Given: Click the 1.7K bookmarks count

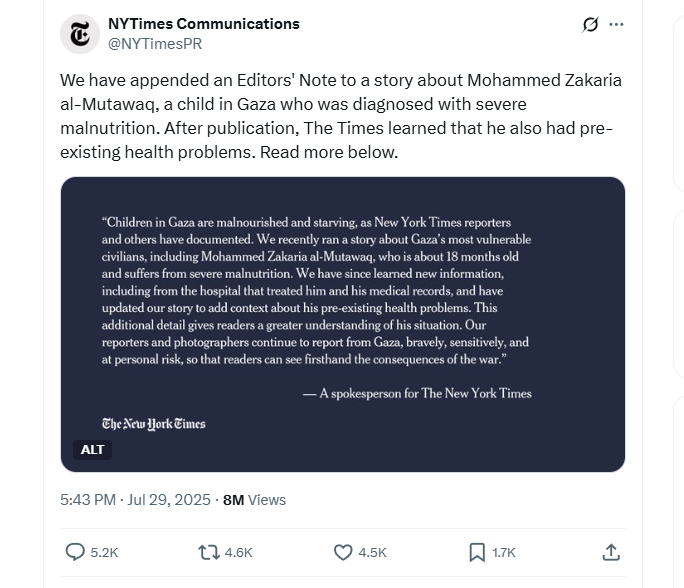Looking at the screenshot, I should [504, 552].
